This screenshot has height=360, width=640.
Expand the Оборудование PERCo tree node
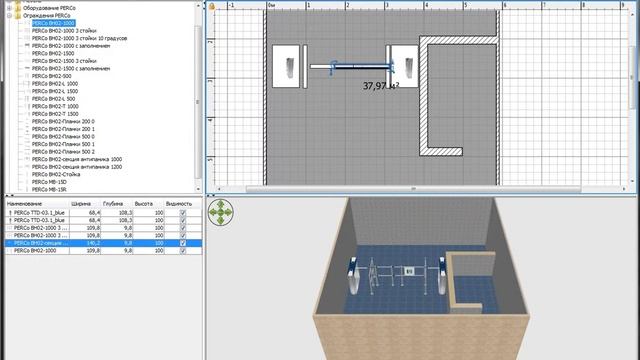9,8
